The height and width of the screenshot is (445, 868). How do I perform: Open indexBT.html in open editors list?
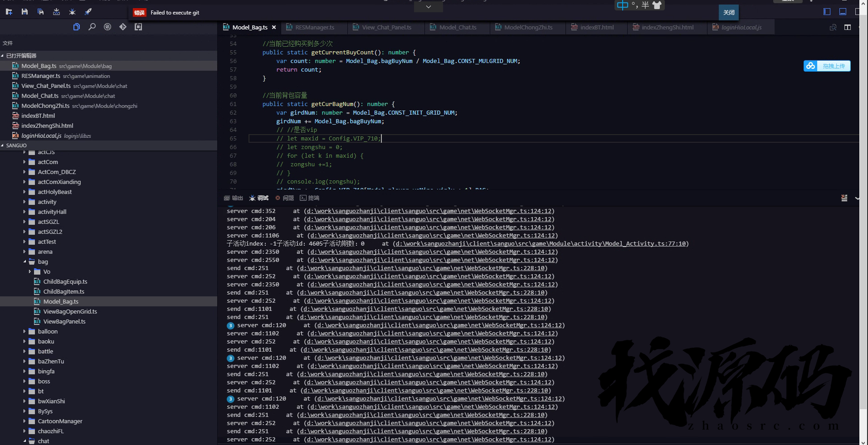point(38,116)
